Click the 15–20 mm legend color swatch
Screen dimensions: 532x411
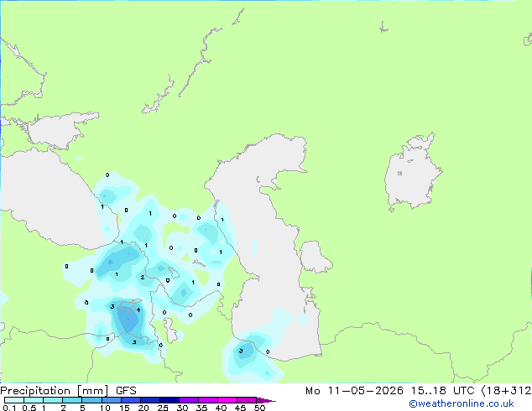pos(130,400)
